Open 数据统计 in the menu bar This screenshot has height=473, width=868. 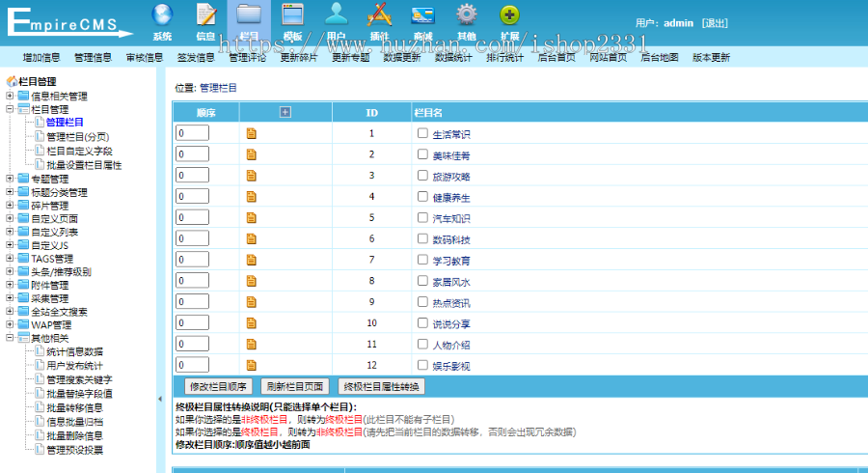(453, 57)
